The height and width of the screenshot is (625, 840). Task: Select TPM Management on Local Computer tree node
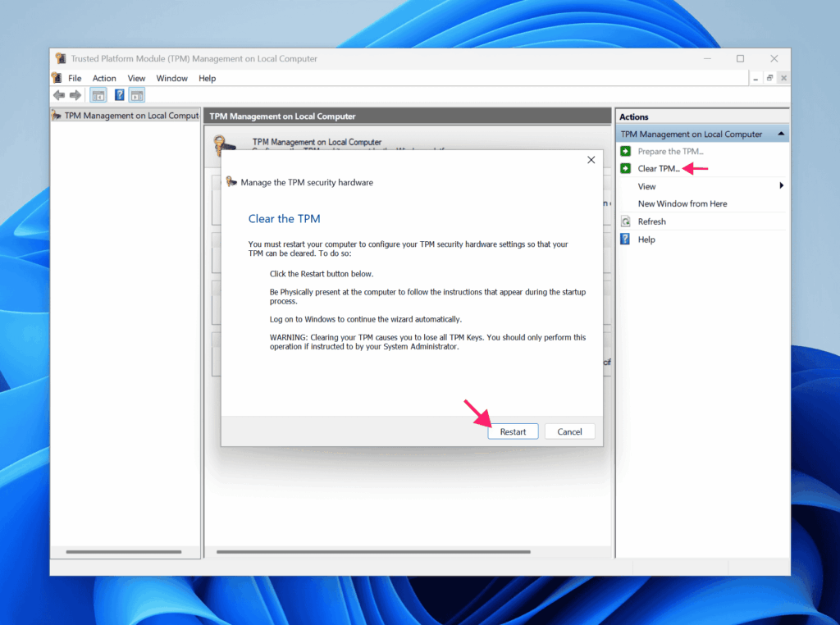click(131, 116)
